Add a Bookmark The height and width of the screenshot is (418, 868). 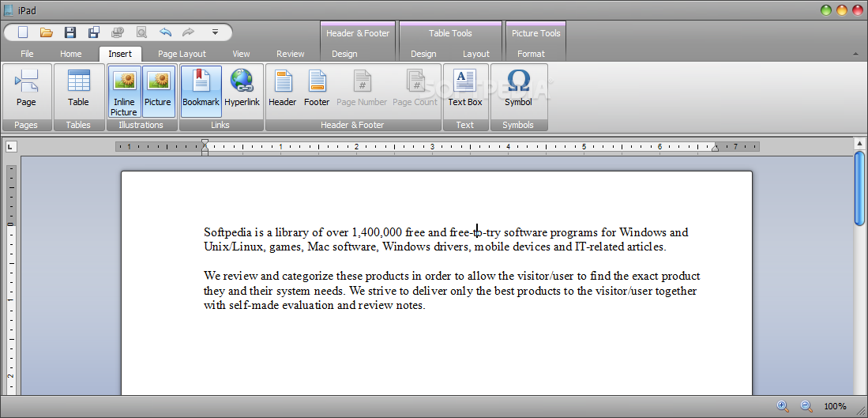[x=201, y=92]
